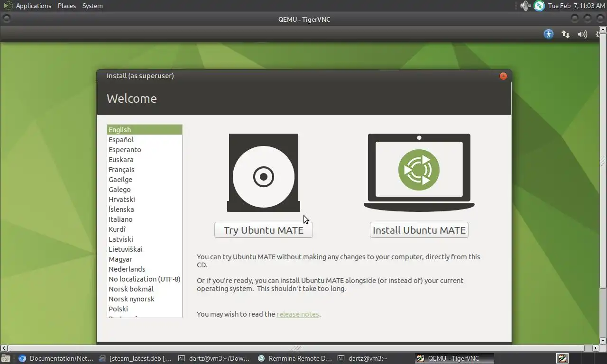The width and height of the screenshot is (607, 364).
Task: Switch to dartz@vm3:~ terminal taskbar entry
Action: [374, 358]
